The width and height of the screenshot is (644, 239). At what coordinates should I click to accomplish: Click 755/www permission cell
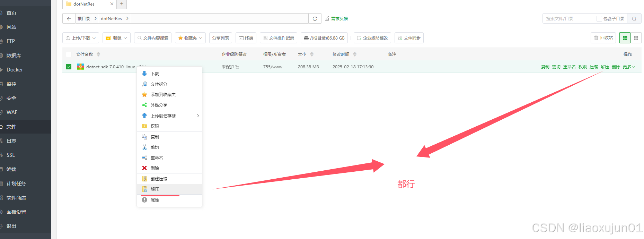point(273,67)
